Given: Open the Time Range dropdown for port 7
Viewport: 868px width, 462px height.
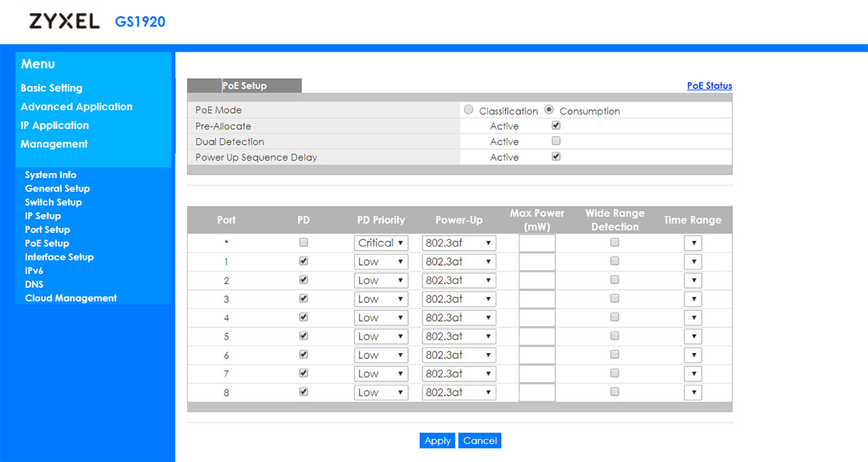Looking at the screenshot, I should 692,374.
